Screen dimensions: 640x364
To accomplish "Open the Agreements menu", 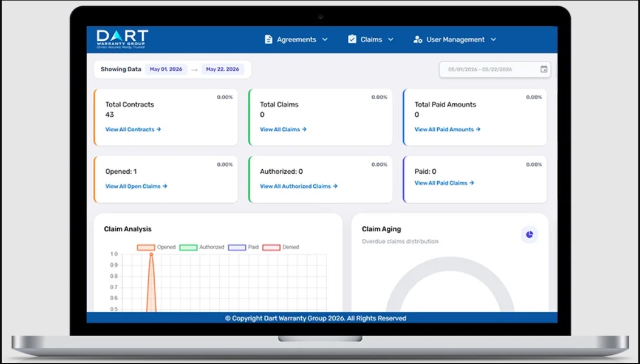I will [296, 40].
